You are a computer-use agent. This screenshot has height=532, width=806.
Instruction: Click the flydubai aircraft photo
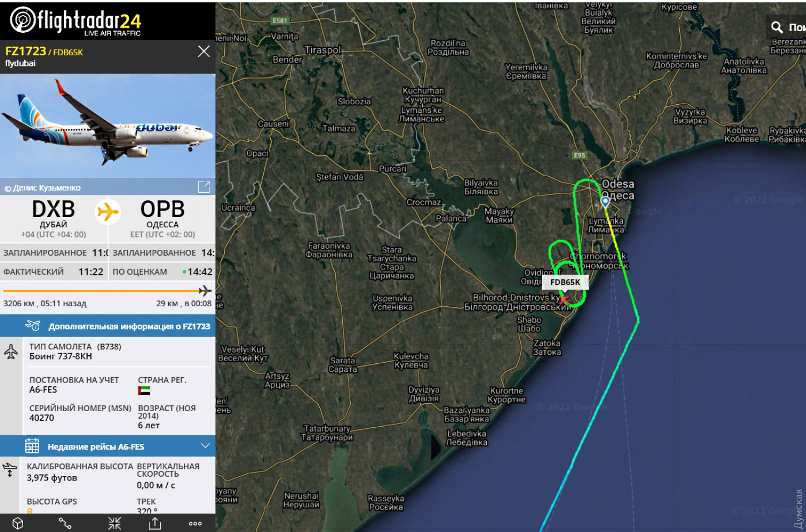[x=107, y=125]
